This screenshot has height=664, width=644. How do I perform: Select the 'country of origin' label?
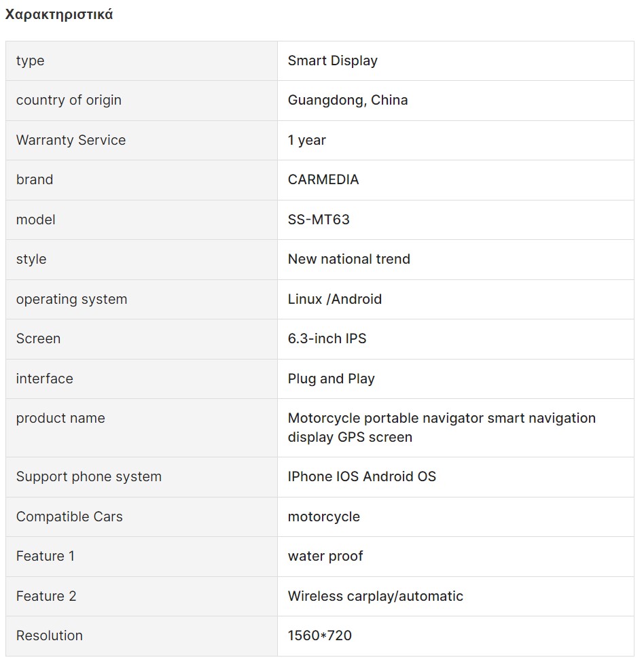[x=69, y=100]
